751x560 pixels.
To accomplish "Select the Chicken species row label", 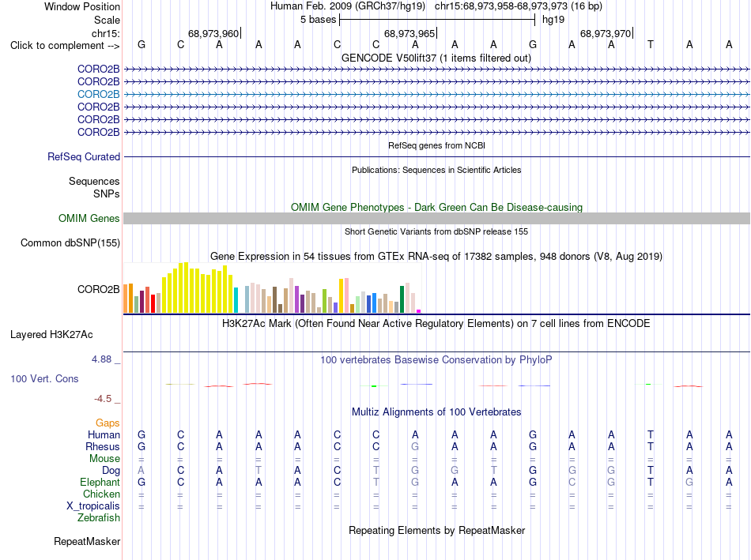I will (x=101, y=494).
